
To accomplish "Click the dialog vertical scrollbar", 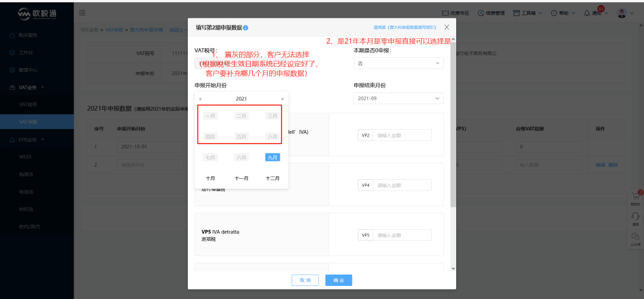I will (453, 125).
